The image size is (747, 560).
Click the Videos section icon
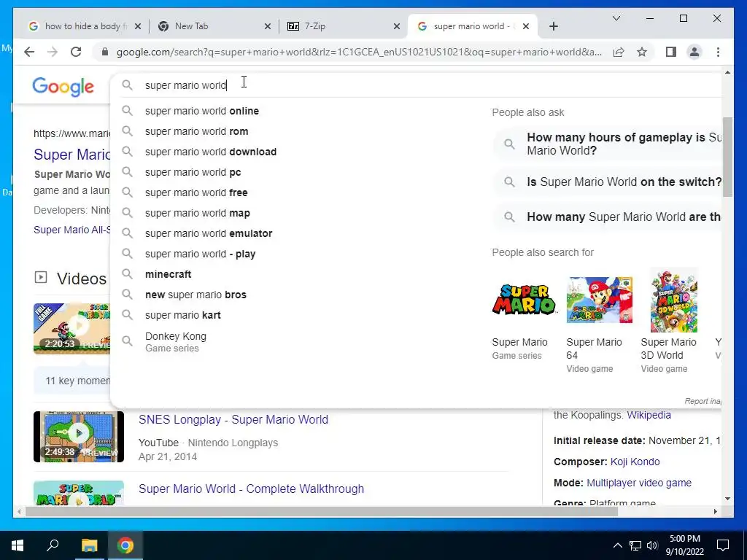tap(41, 277)
